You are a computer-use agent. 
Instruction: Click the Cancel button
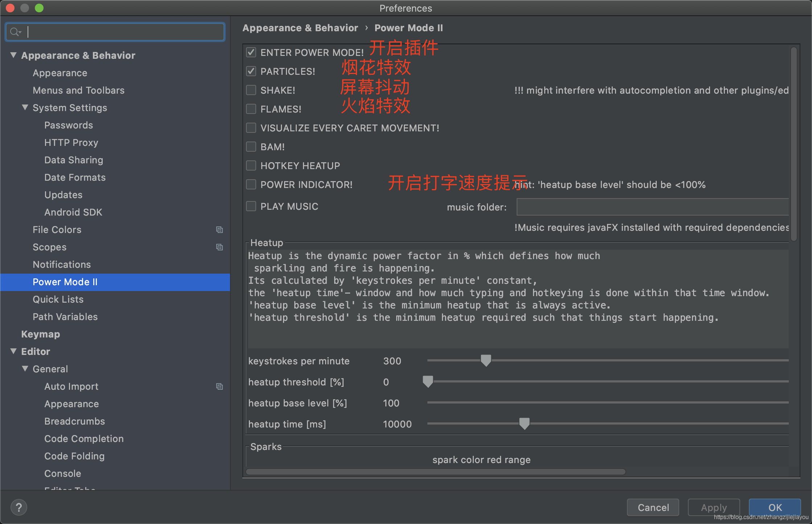653,507
